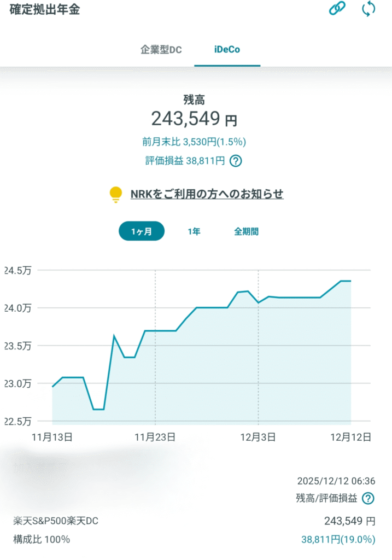Click the 確定拠出年金 page title

(45, 10)
